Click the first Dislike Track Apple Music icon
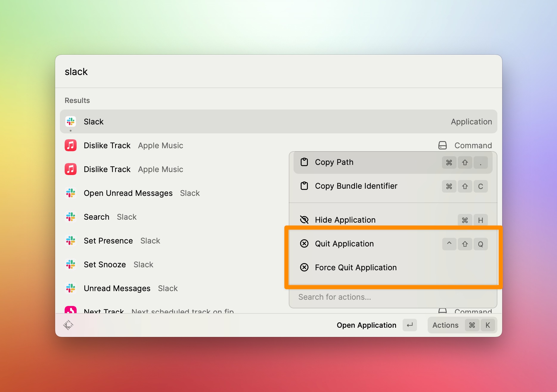 coord(71,145)
